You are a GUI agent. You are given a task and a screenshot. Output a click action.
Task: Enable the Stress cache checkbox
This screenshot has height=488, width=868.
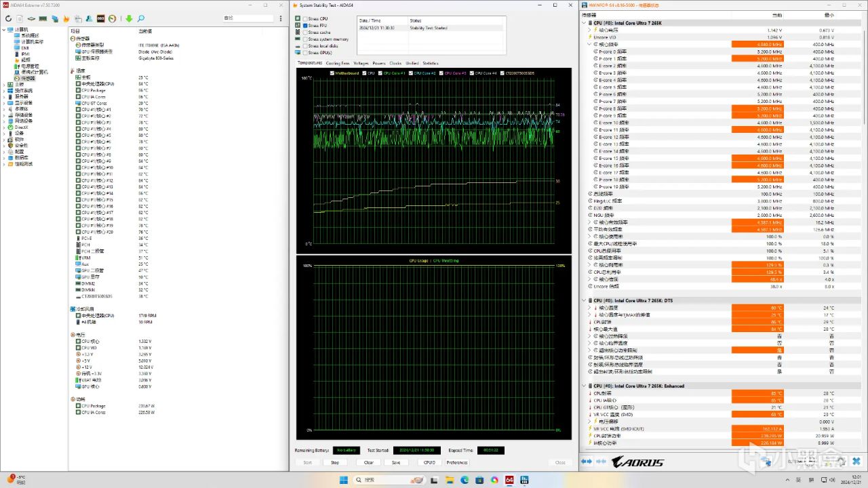(x=305, y=32)
